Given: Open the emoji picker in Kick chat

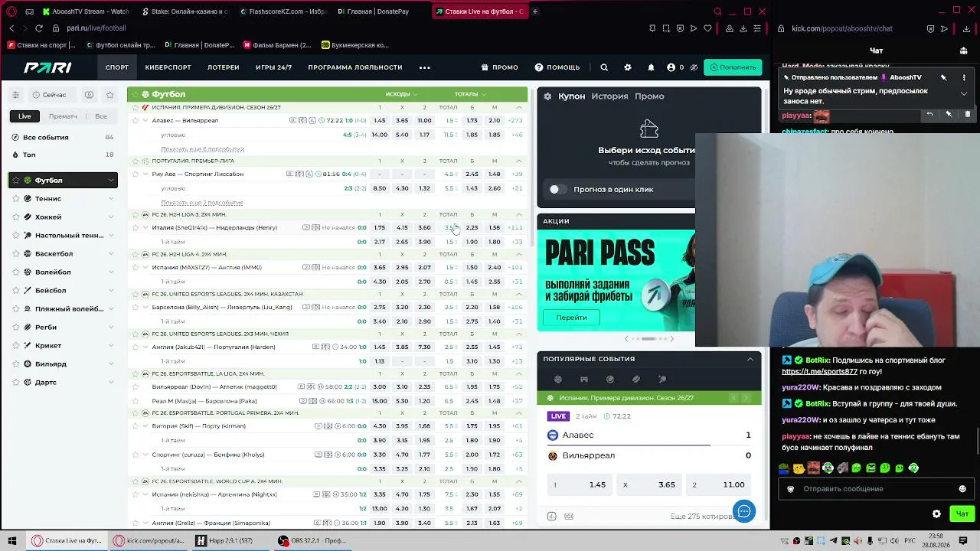Looking at the screenshot, I should coord(962,489).
